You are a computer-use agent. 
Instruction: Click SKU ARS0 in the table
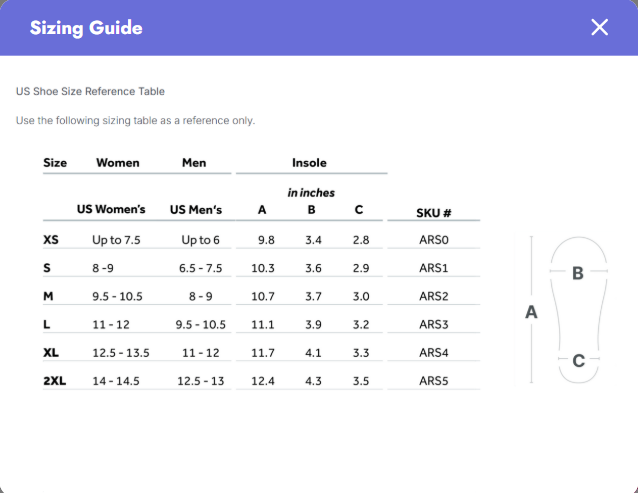434,240
